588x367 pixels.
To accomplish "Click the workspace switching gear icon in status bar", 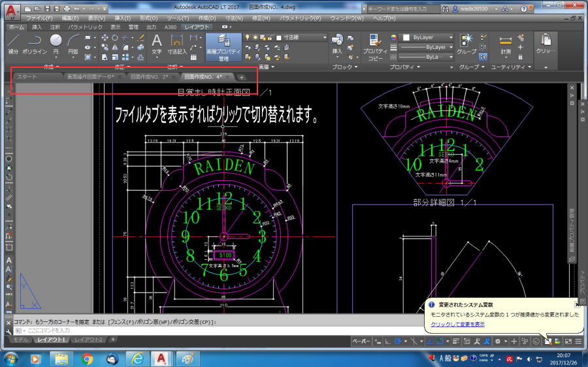I will click(x=498, y=341).
